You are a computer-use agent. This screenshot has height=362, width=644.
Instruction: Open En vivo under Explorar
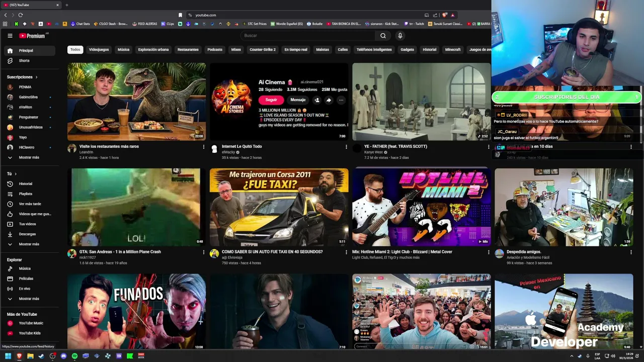pos(31,289)
